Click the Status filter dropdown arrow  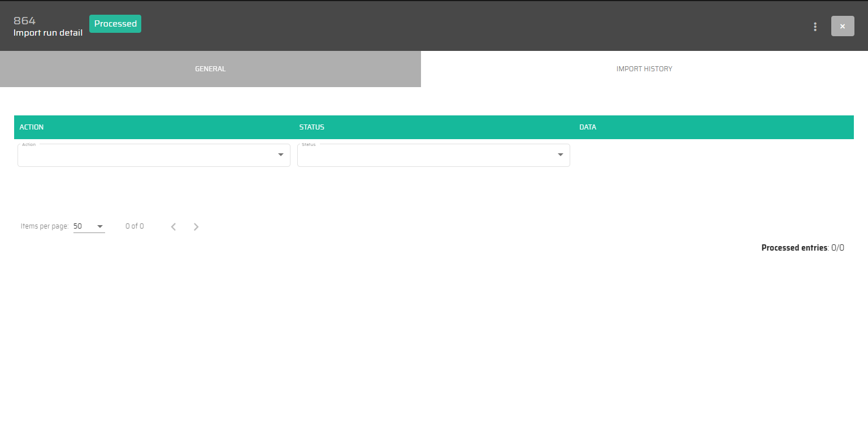coord(561,155)
